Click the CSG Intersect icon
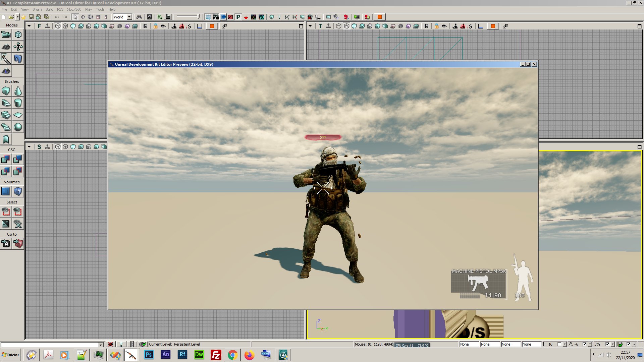 pos(6,171)
